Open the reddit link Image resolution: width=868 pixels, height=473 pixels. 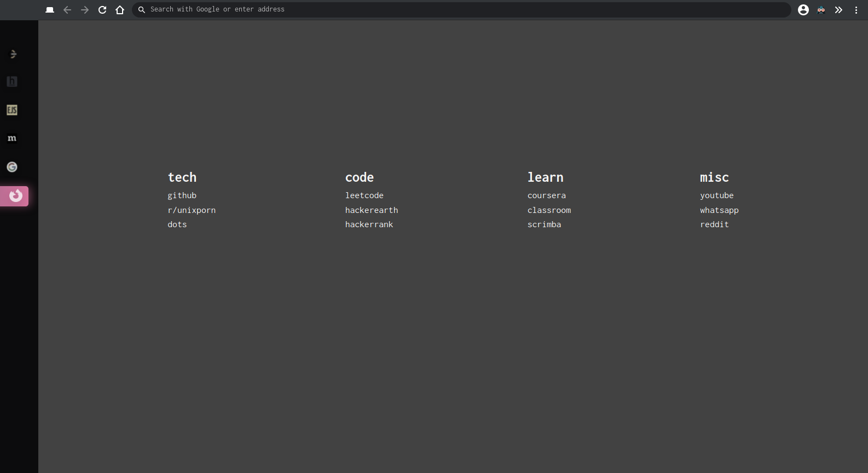pyautogui.click(x=715, y=224)
